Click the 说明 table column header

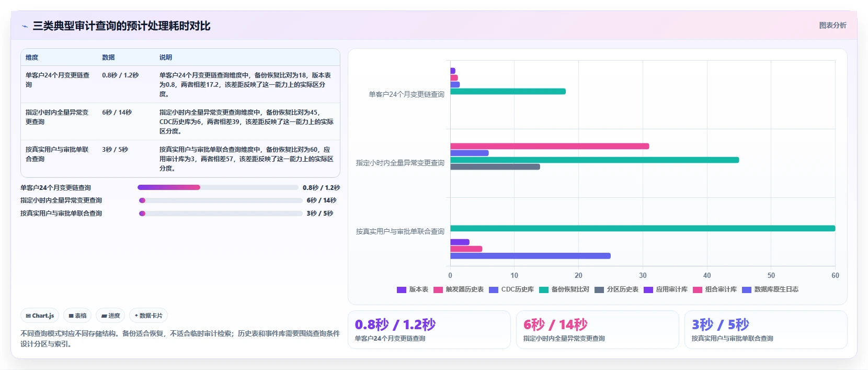[x=166, y=58]
